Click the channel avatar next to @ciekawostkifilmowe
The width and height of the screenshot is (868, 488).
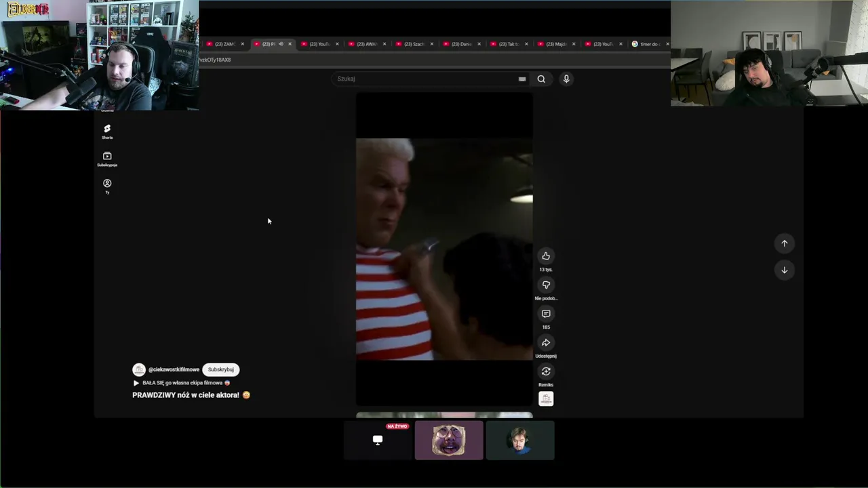[x=139, y=369]
